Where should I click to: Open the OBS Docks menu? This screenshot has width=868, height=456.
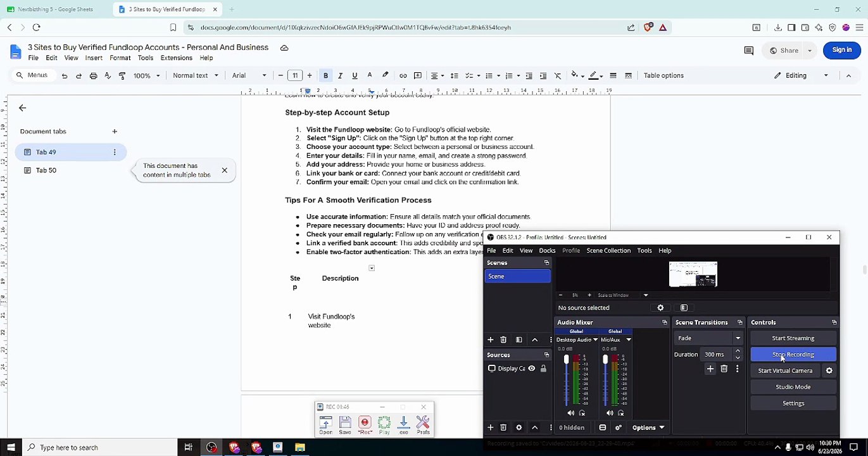[x=547, y=251]
